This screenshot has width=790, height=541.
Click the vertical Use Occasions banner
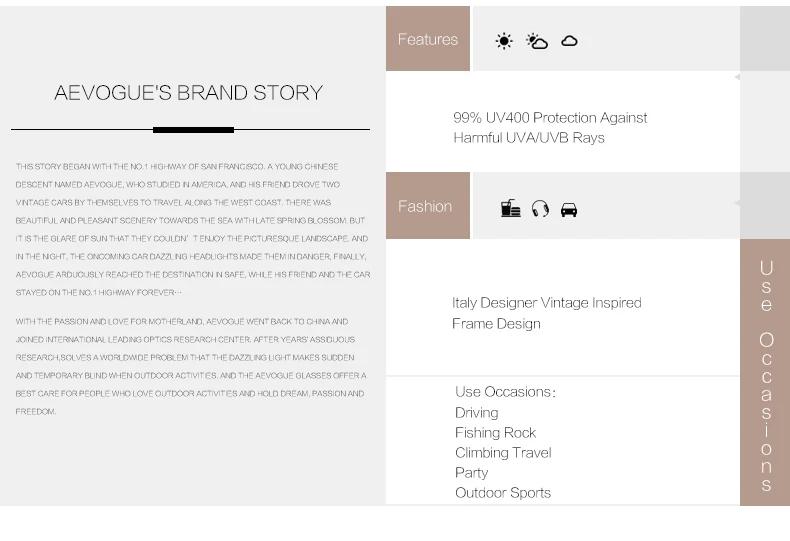tap(765, 373)
